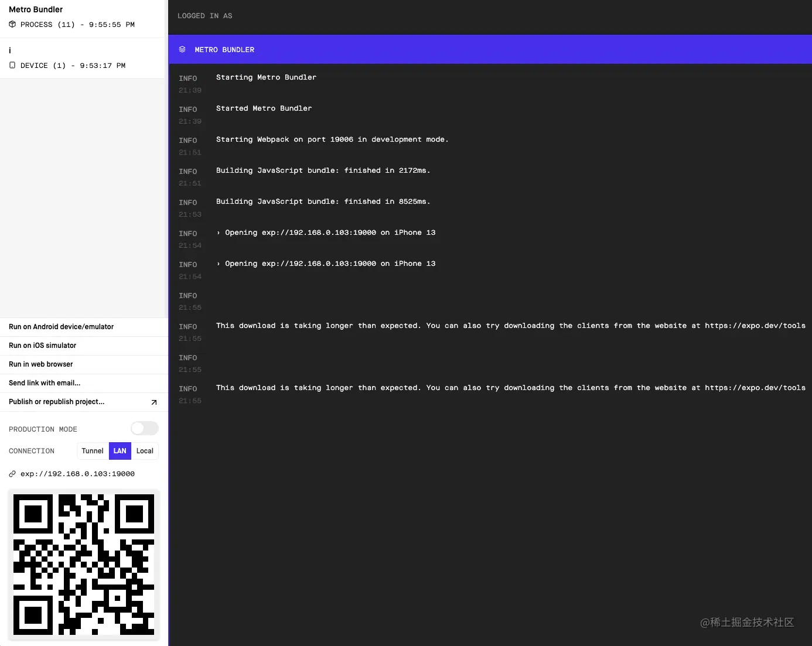Viewport: 812px width, 646px height.
Task: Click the PROCESS (11) - 9:55:55 PM text
Action: 77,25
